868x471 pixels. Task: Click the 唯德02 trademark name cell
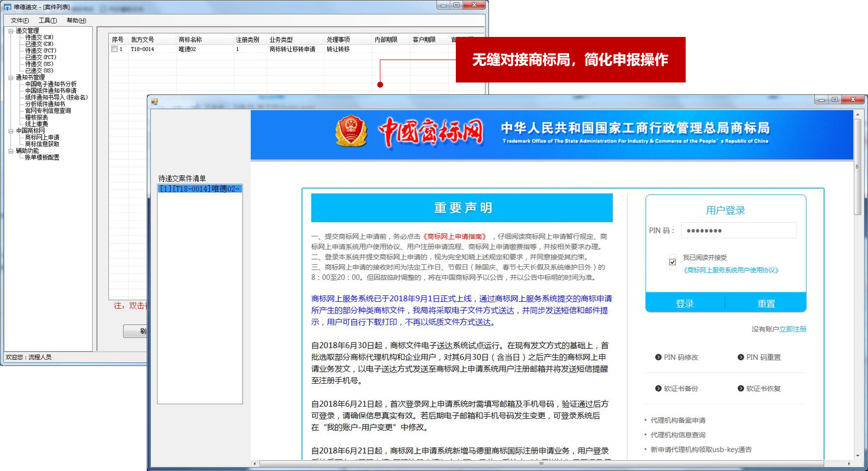point(187,49)
